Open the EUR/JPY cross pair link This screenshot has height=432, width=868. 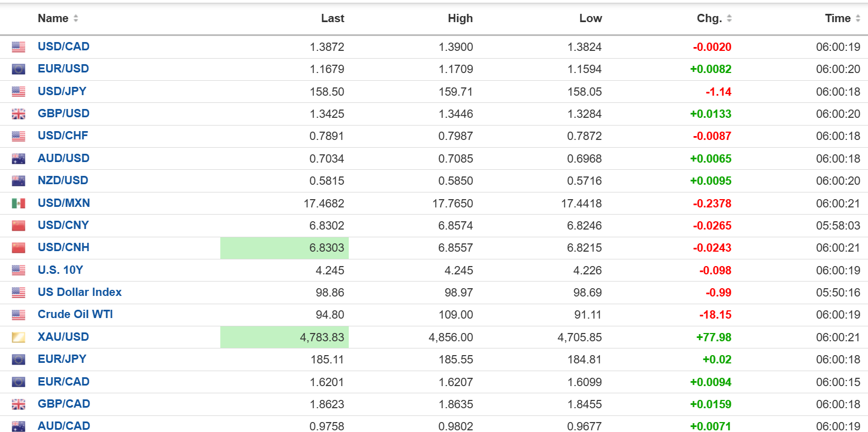(62, 359)
